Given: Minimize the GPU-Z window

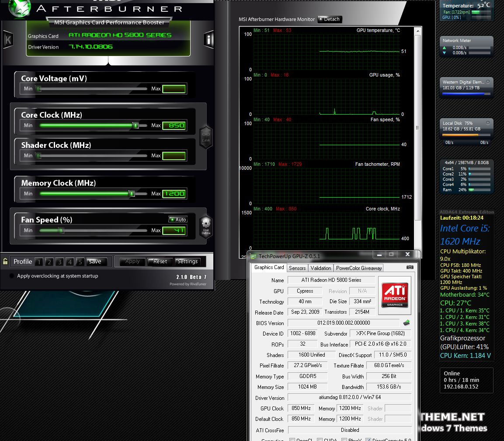Looking at the screenshot, I should [379, 255].
